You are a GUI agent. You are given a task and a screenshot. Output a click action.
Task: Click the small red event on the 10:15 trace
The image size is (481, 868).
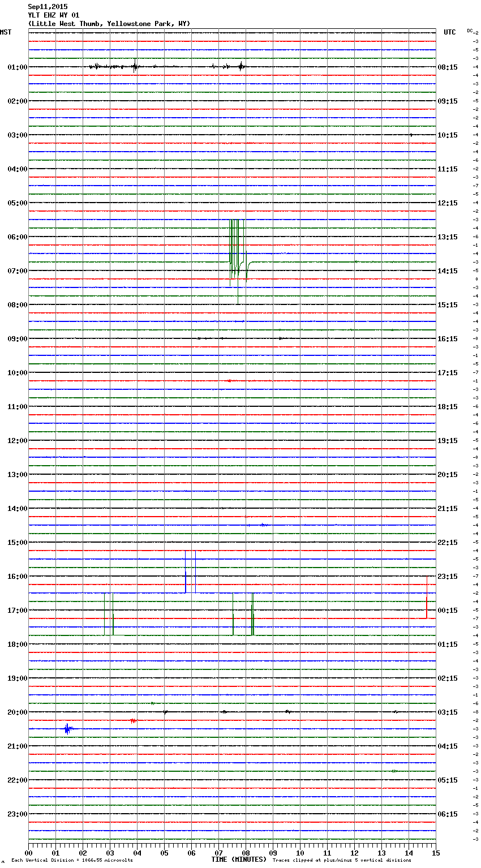(x=229, y=381)
